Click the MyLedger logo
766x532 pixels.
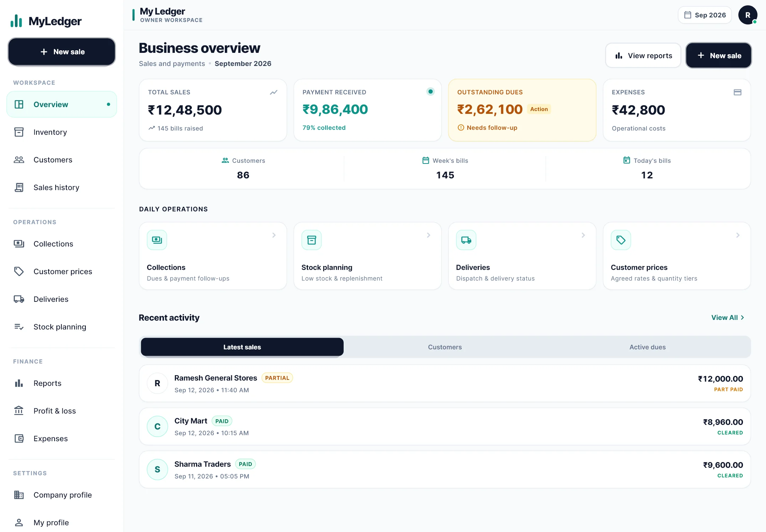point(46,21)
